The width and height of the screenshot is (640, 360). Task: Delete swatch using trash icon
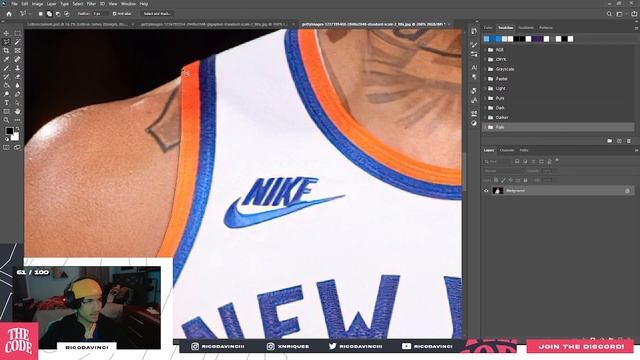pos(629,141)
